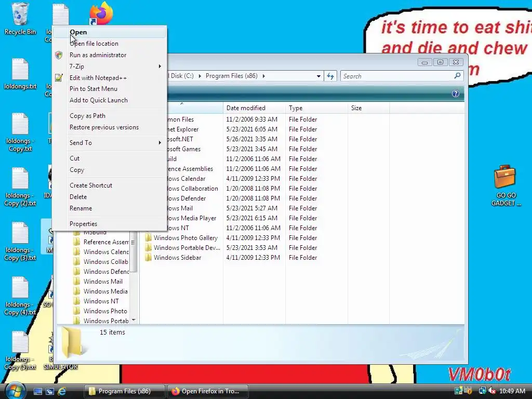Expand the 7-Zip submenu
The width and height of the screenshot is (532, 399).
pos(110,66)
